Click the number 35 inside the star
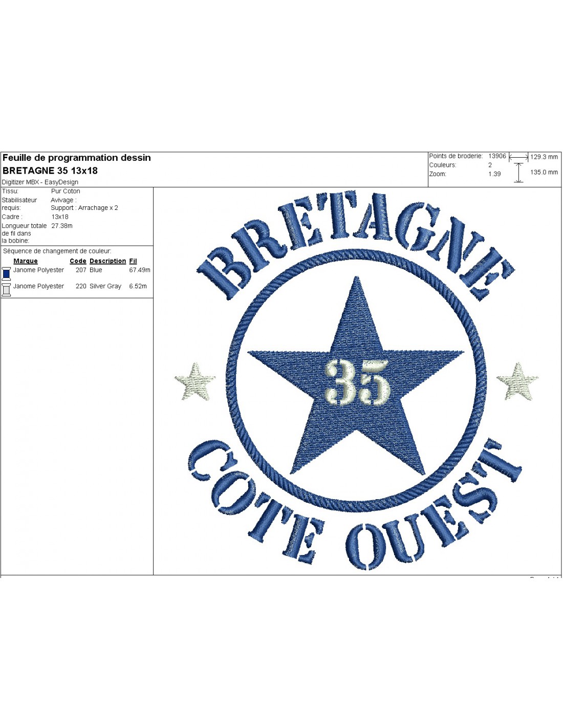563x728 pixels. [x=357, y=381]
